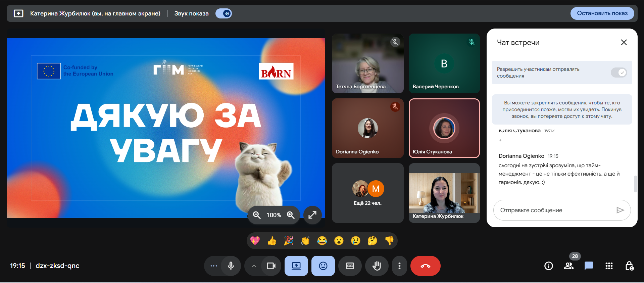The width and height of the screenshot is (644, 283).
Task: Show the participants list
Action: click(568, 266)
